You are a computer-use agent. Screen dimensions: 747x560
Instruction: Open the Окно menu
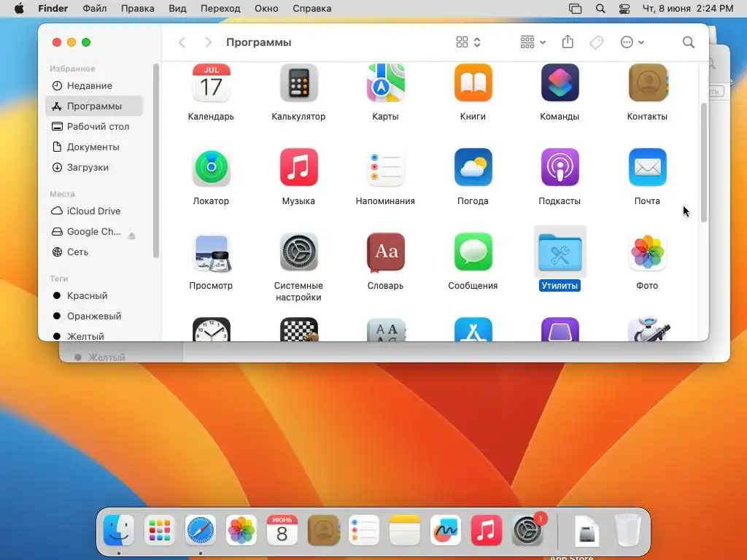266,9
